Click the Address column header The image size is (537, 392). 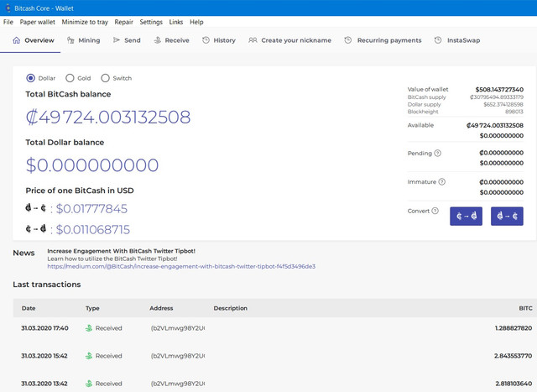point(161,308)
